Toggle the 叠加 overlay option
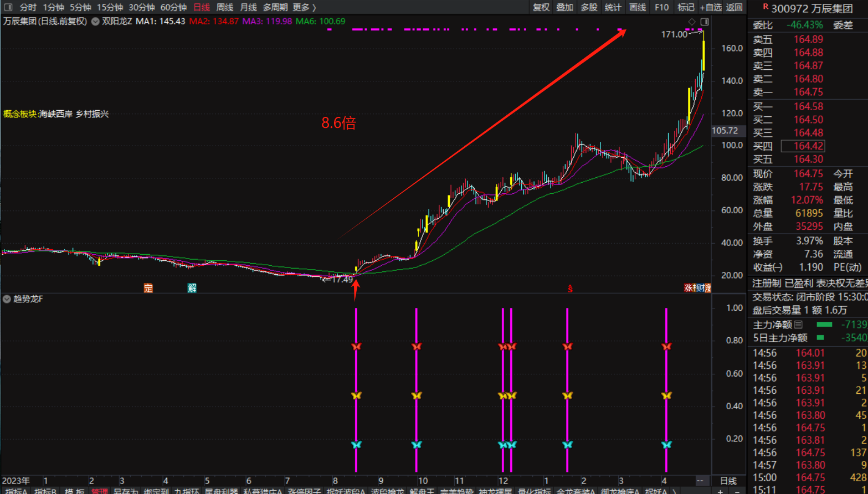Viewport: 868px width, 494px height. pyautogui.click(x=564, y=7)
